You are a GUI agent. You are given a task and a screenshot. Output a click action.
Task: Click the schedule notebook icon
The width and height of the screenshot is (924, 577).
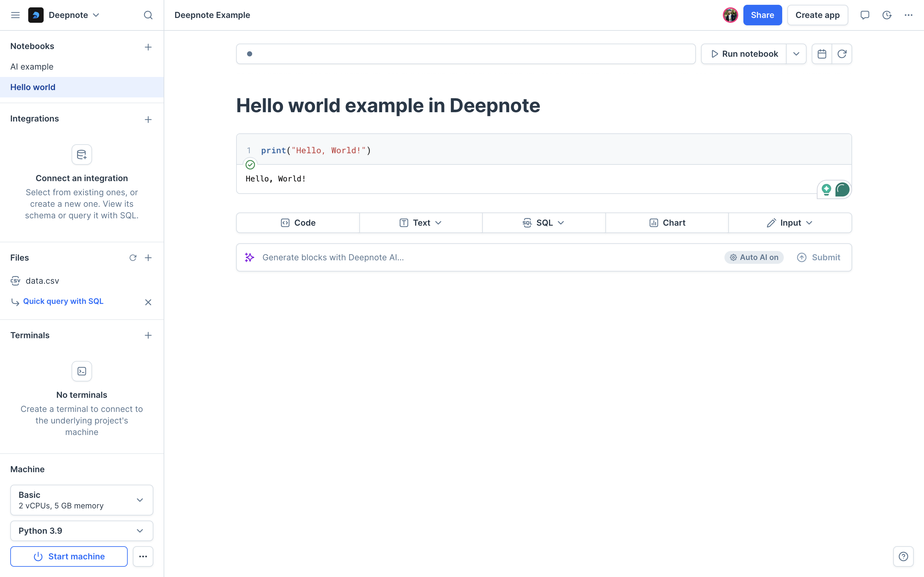pos(822,54)
